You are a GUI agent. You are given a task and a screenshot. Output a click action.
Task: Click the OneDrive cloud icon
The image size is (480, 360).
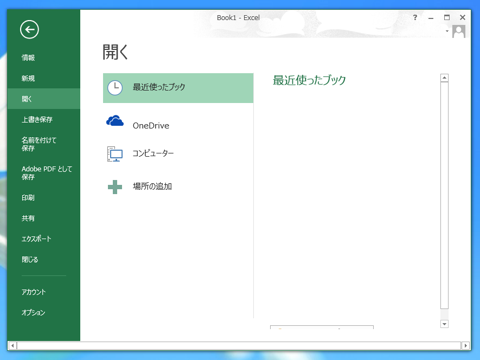[x=115, y=121]
